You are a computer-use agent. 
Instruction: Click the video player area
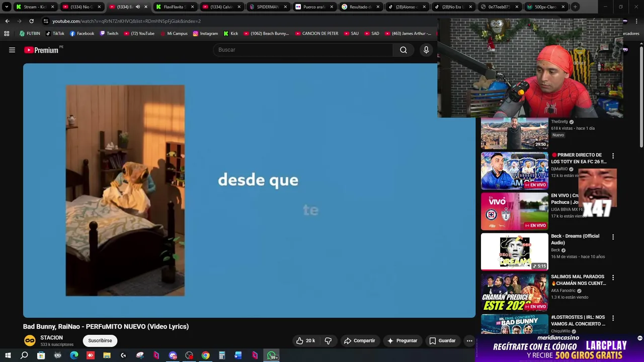click(x=249, y=191)
